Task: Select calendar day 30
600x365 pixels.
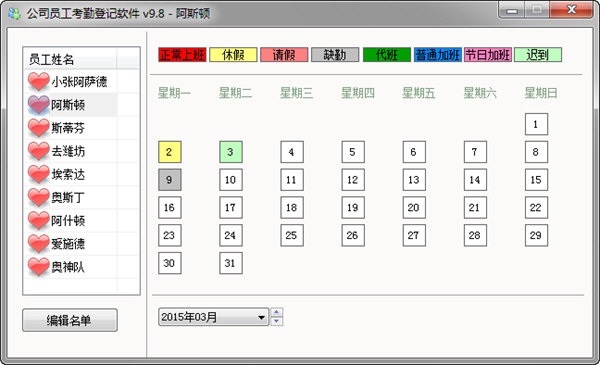Action: (170, 263)
